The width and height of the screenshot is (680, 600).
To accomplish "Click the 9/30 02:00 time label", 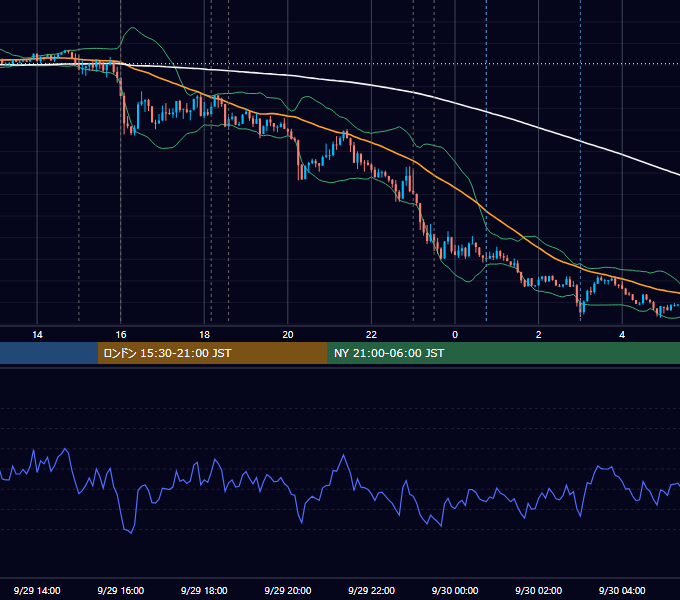I will click(538, 590).
